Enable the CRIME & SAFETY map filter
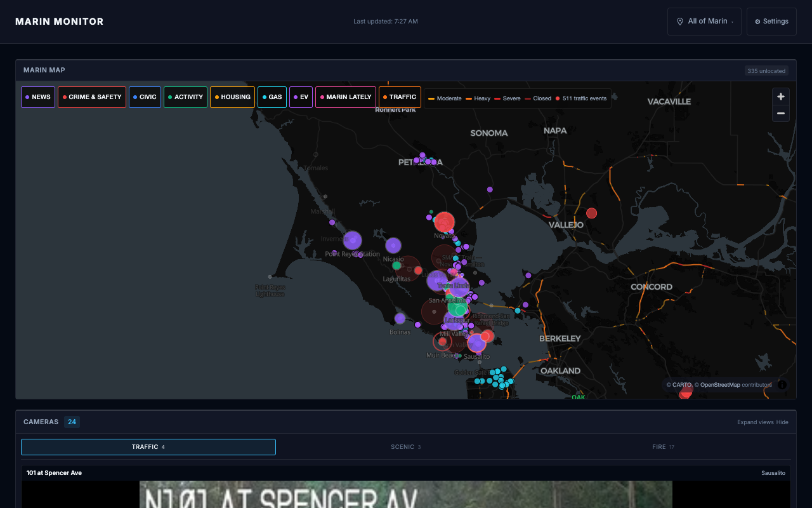The height and width of the screenshot is (508, 812). coord(91,97)
